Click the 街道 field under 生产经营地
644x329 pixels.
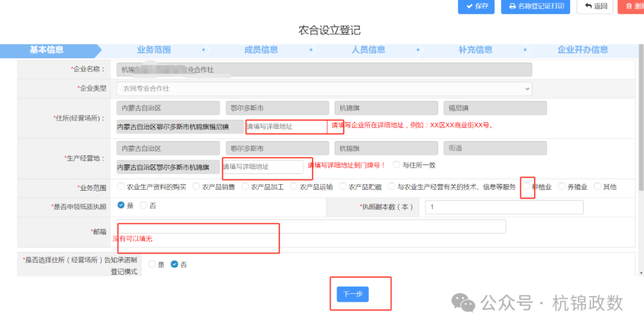pos(495,148)
